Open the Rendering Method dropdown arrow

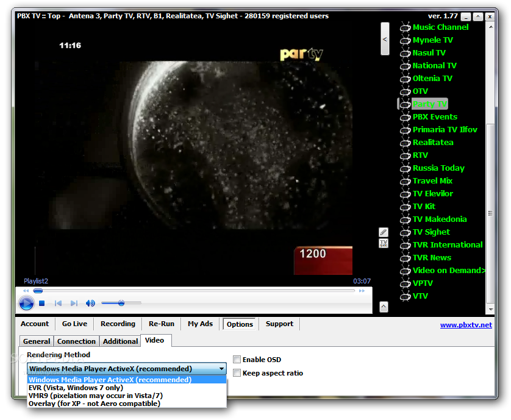(221, 369)
